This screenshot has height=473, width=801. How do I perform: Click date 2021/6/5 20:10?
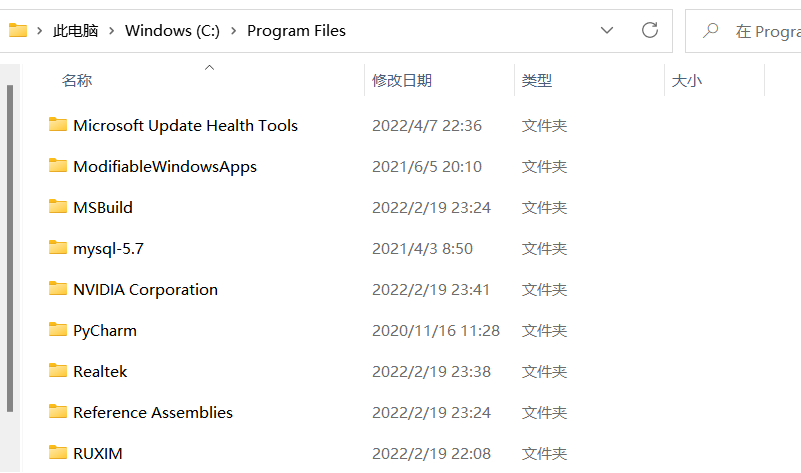tap(427, 167)
